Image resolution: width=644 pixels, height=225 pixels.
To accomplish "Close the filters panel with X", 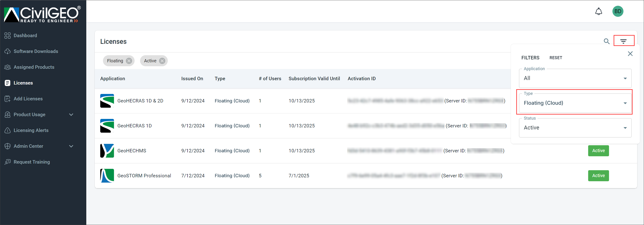I will [630, 54].
